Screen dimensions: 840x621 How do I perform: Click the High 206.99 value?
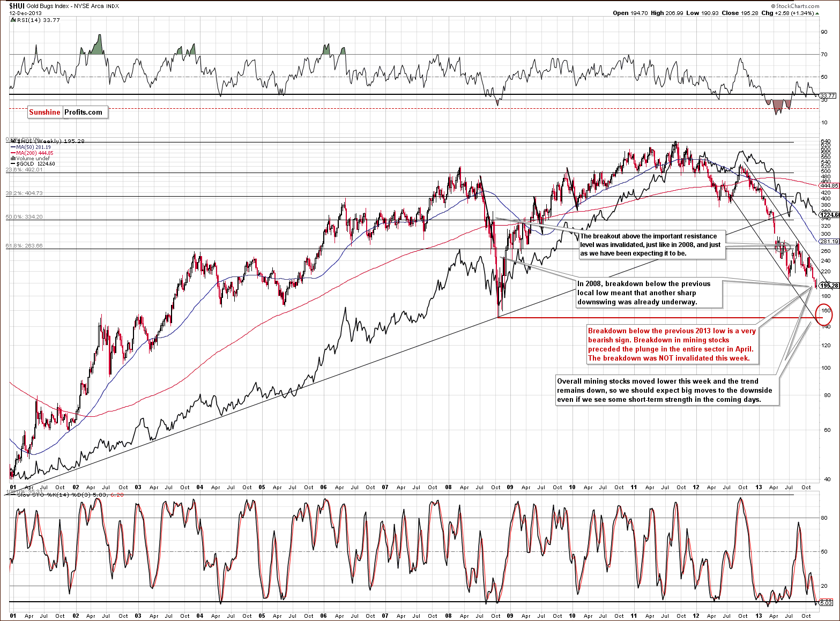pyautogui.click(x=667, y=13)
